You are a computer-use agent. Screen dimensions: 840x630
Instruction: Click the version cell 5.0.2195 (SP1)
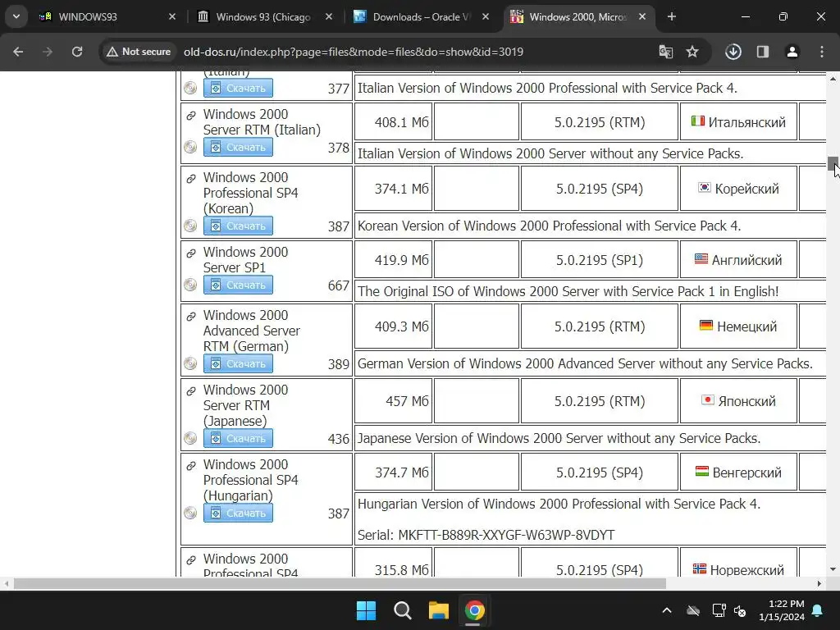(599, 260)
